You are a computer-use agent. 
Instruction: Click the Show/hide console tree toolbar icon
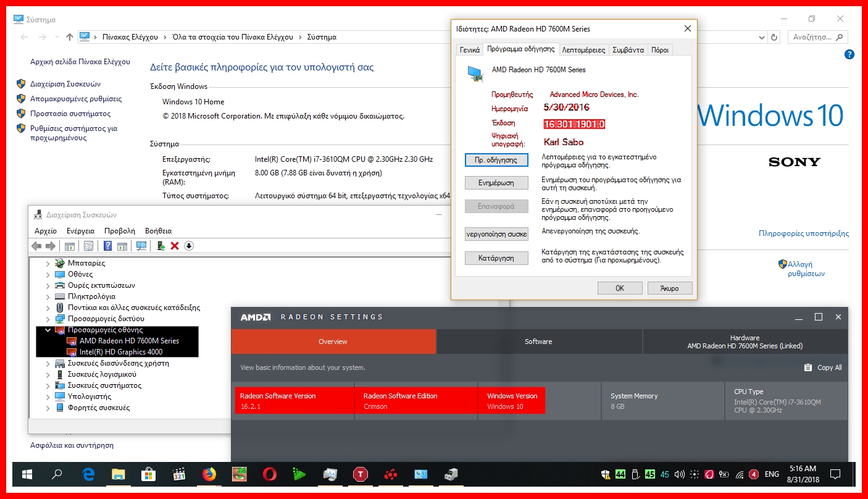point(69,246)
